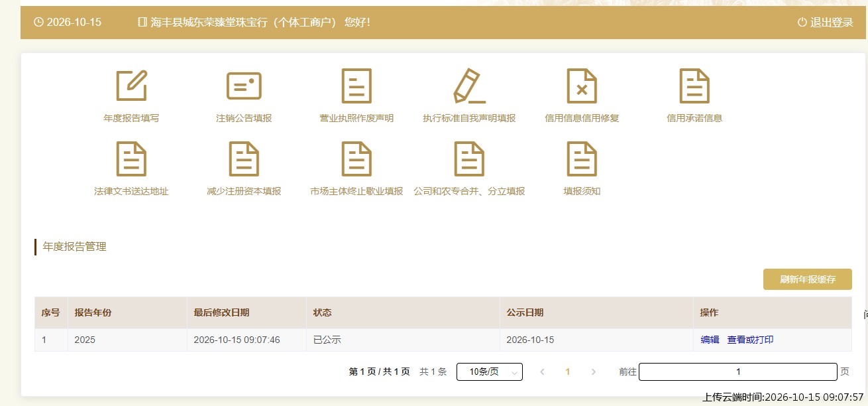Screen dimensions: 868x406
Task: Click the 填报须知 text label
Action: [x=582, y=191]
